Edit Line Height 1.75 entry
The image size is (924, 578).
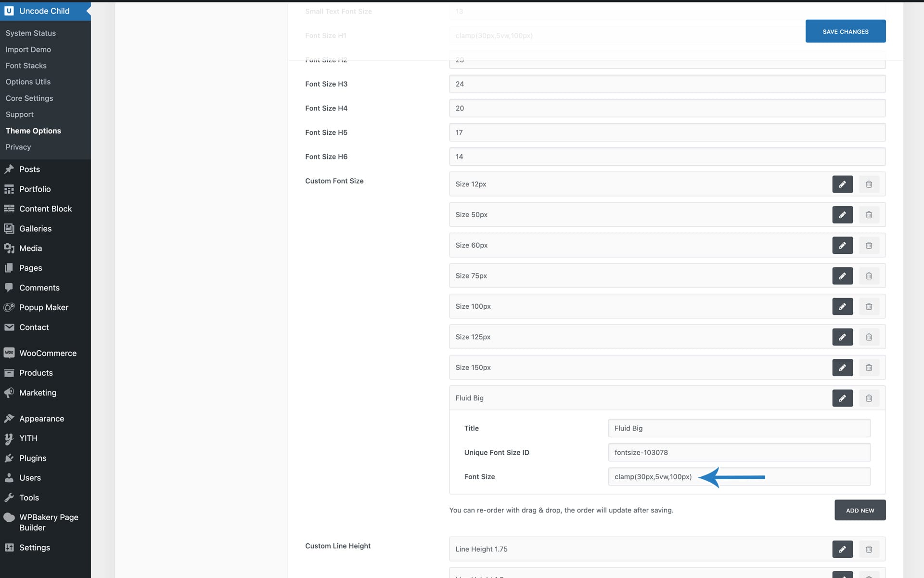[x=842, y=549]
